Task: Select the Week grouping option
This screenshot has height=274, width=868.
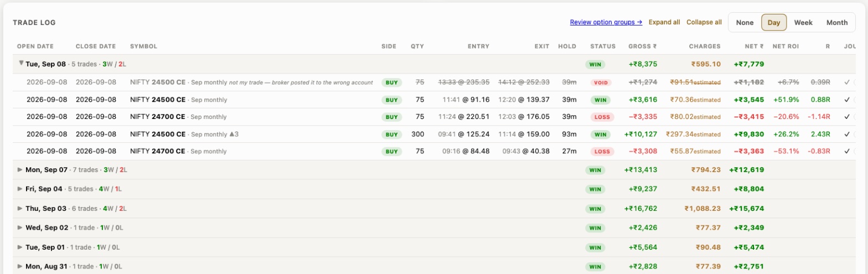Action: [803, 23]
